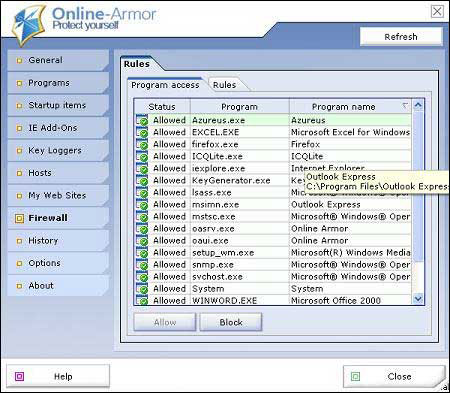This screenshot has height=393, width=450.
Task: Open the Hosts section
Action: tap(58, 173)
